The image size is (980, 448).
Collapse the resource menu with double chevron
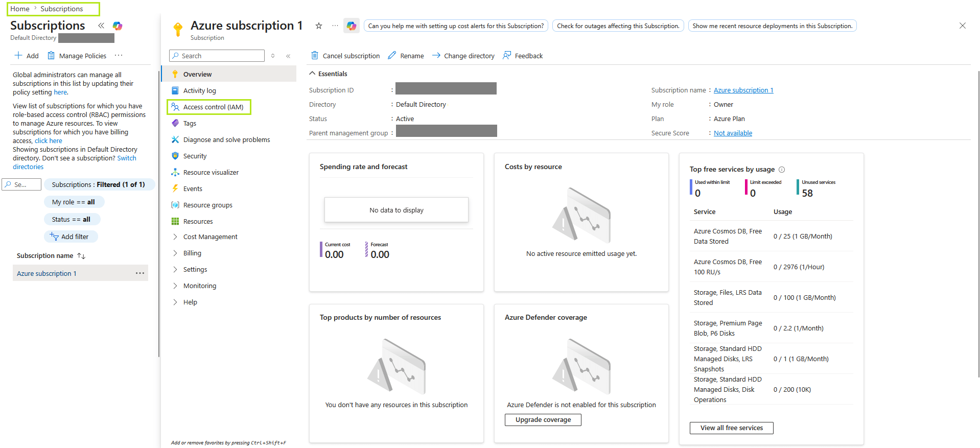pyautogui.click(x=288, y=56)
